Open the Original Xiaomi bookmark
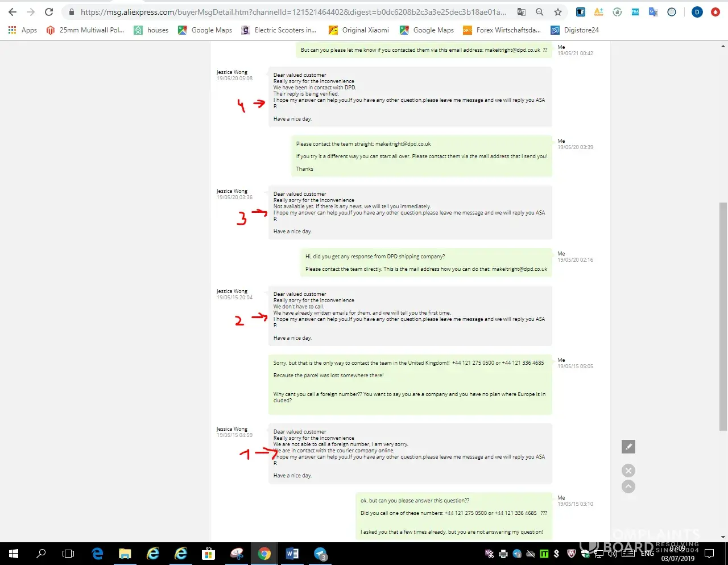This screenshot has width=728, height=565. click(359, 30)
